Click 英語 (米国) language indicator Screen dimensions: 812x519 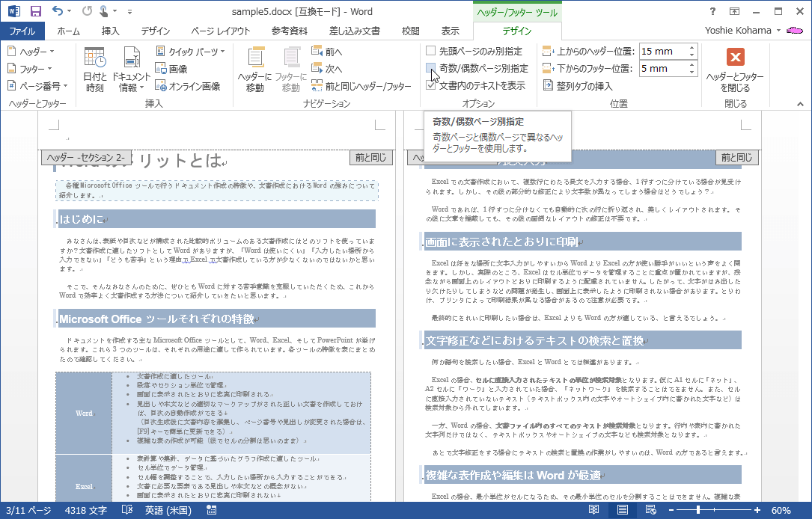168,510
